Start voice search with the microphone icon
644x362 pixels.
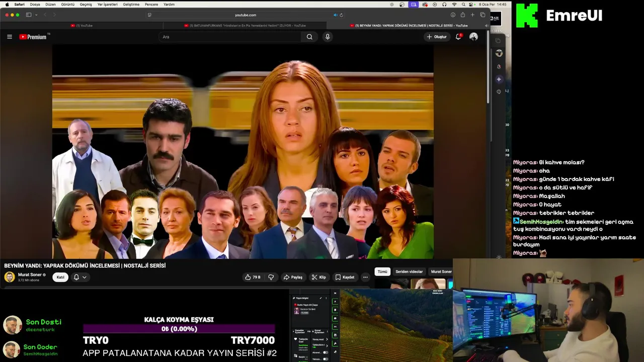coord(328,37)
